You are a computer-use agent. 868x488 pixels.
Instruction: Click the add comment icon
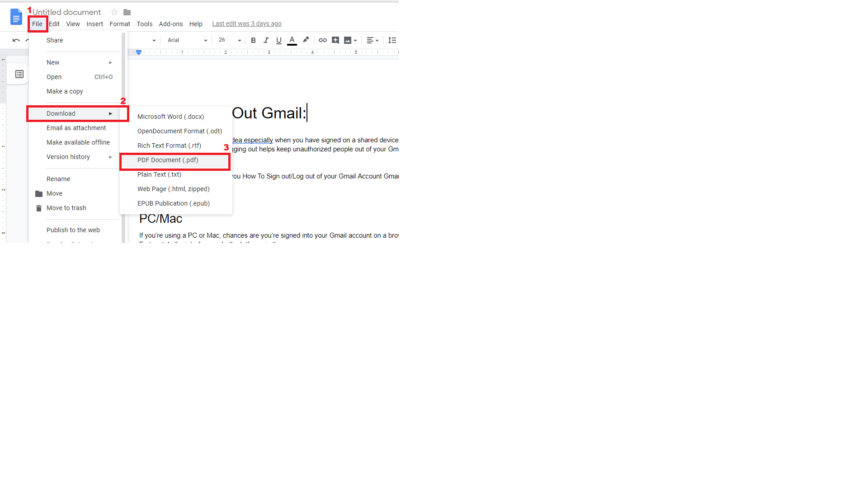[x=335, y=40]
